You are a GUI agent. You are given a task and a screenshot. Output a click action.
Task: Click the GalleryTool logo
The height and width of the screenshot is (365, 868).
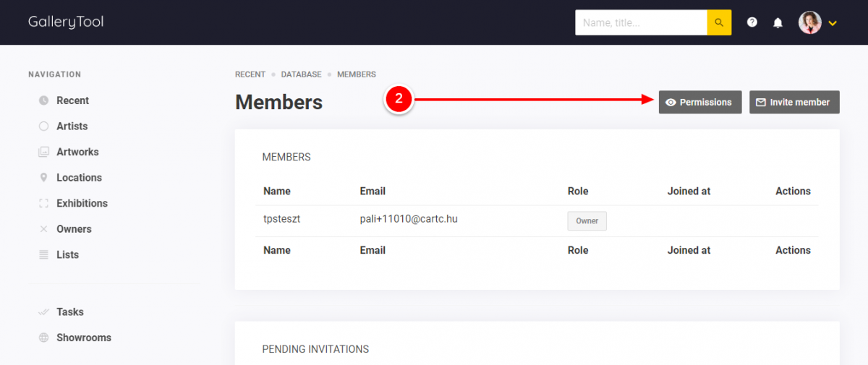[x=66, y=22]
